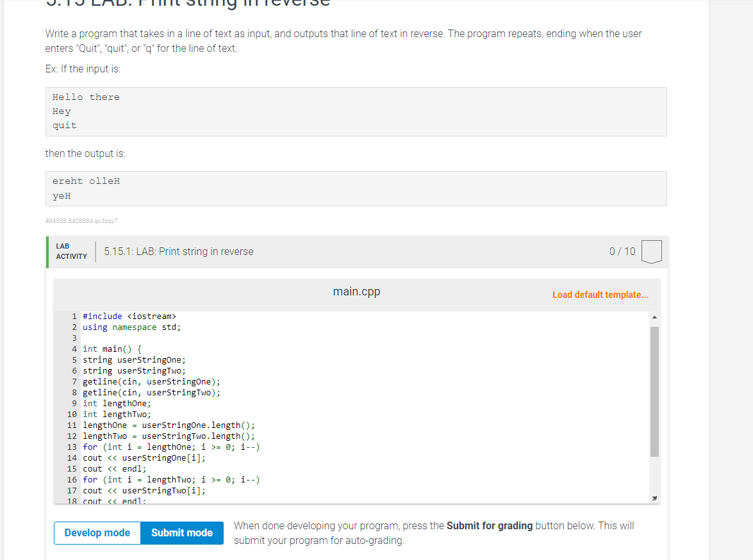Click the green LAB ACTIVITY banner stripe

click(47, 252)
